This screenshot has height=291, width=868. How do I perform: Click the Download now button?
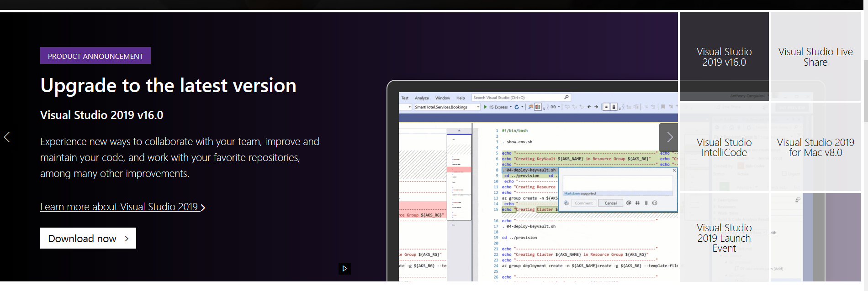pyautogui.click(x=88, y=238)
